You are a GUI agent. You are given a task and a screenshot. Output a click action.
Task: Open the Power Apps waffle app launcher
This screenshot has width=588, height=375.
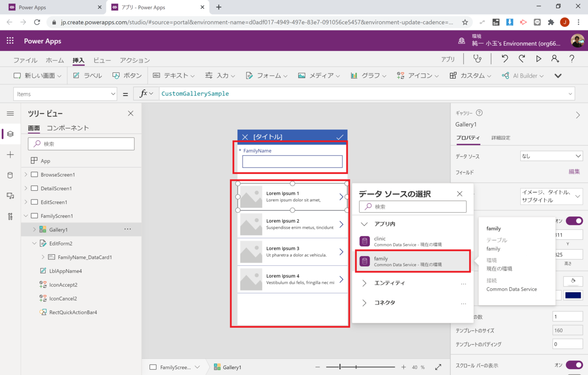pos(10,41)
